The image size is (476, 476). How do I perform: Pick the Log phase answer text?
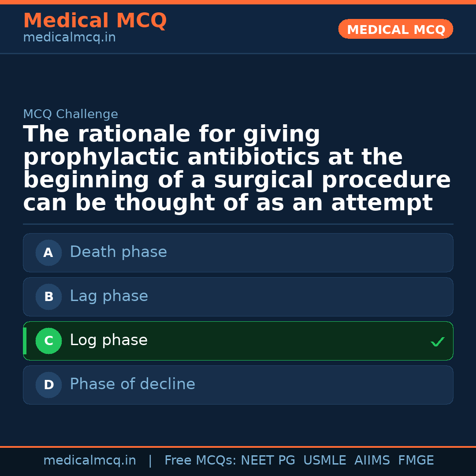pyautogui.click(x=108, y=340)
